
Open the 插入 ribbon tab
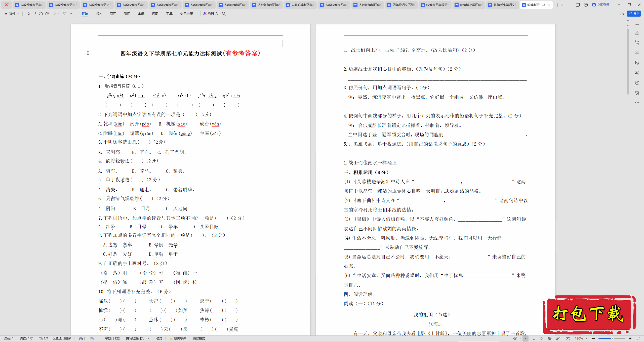click(99, 14)
